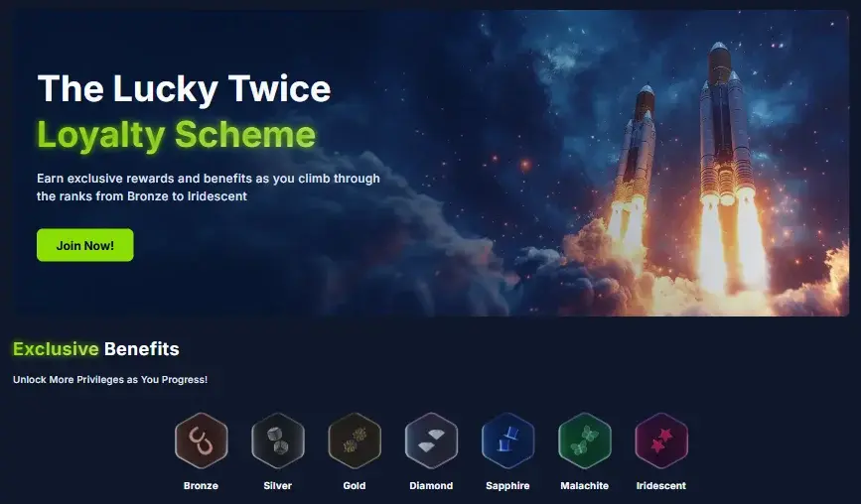Click the Bronze tier label
This screenshot has width=861, height=504.
(x=201, y=486)
